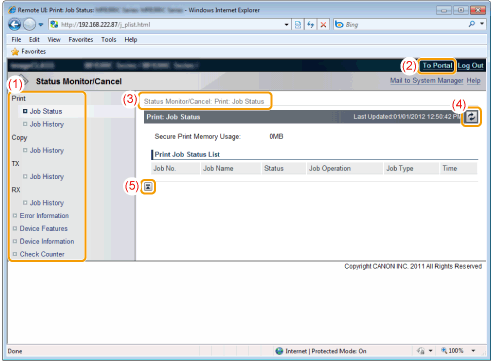492x361 pixels.
Task: Click Log Out link
Action: 470,66
